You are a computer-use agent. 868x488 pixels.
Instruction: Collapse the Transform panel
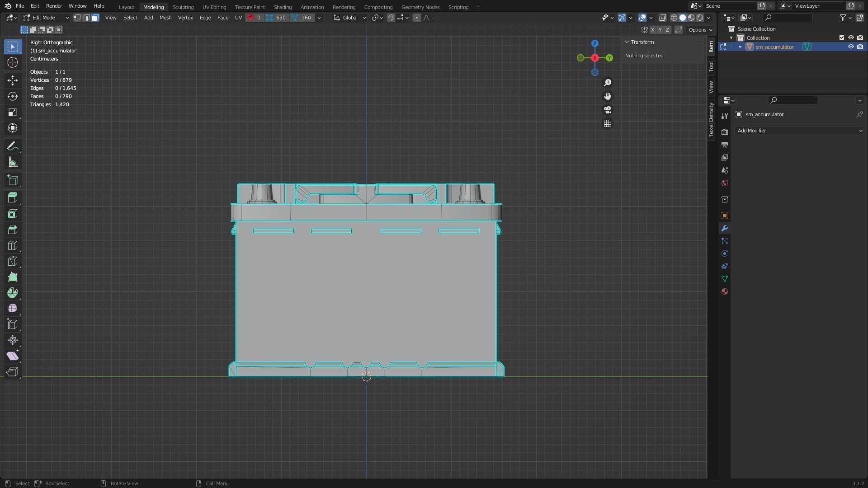click(627, 42)
